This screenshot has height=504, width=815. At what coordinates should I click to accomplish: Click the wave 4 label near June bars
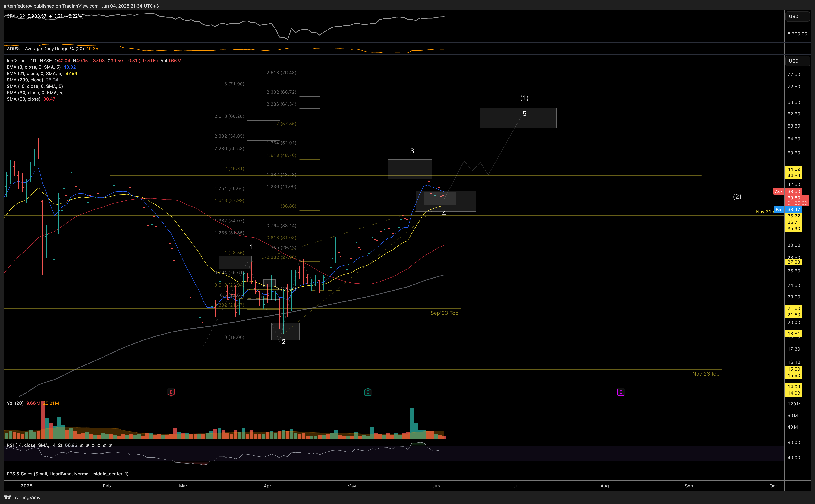tap(444, 213)
